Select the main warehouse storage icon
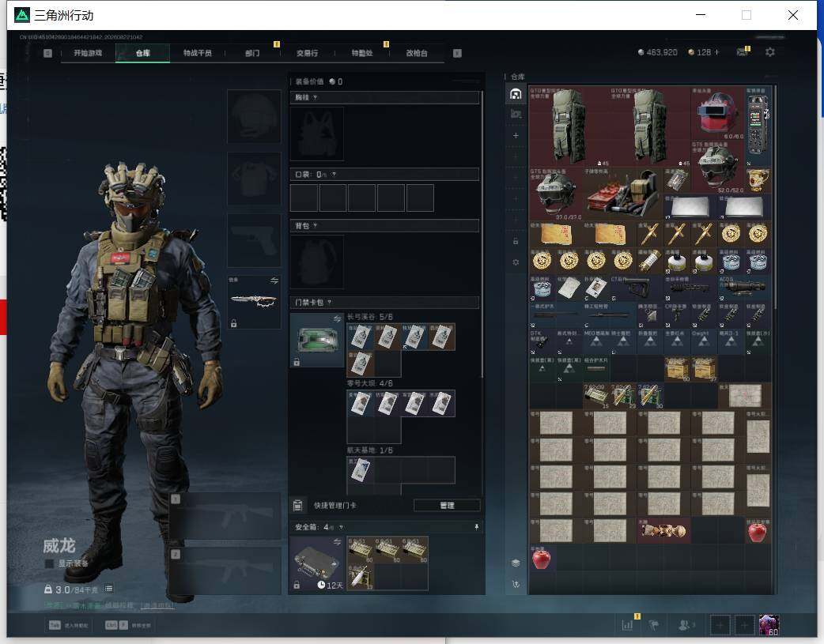This screenshot has height=644, width=824. pos(516,94)
